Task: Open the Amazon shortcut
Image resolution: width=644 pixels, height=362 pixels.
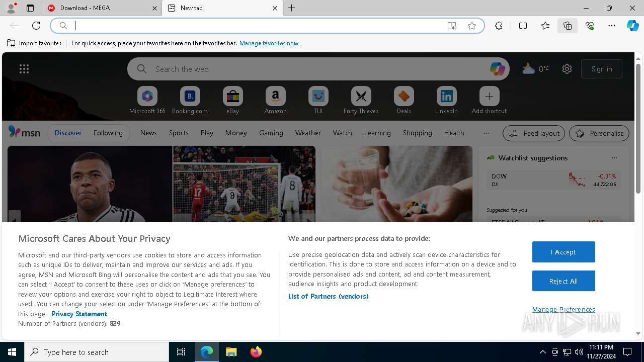Action: (276, 100)
